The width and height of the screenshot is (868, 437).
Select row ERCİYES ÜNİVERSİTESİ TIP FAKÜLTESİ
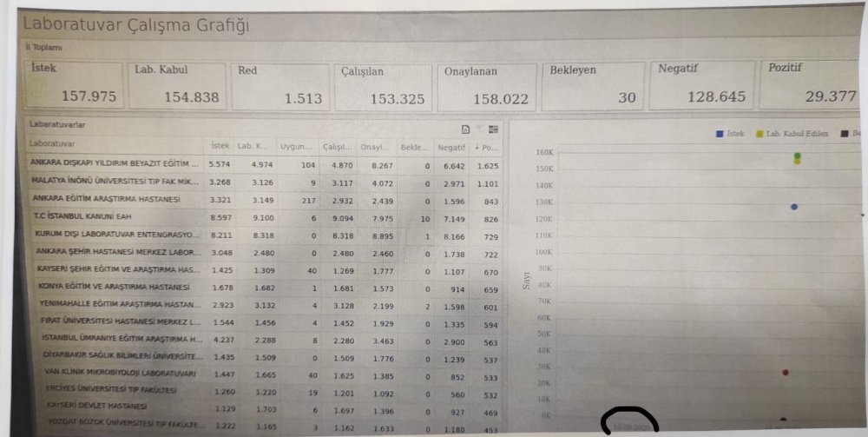273,393
